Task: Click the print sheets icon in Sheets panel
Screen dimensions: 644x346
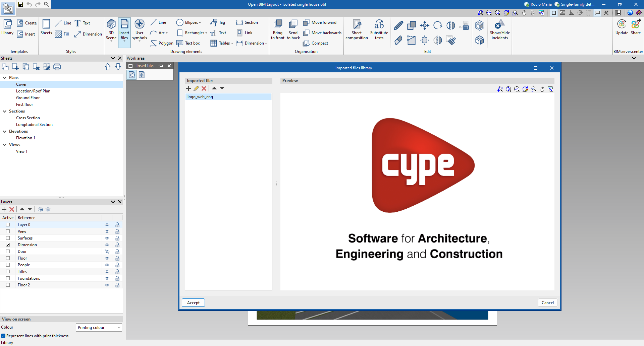Action: pos(57,67)
